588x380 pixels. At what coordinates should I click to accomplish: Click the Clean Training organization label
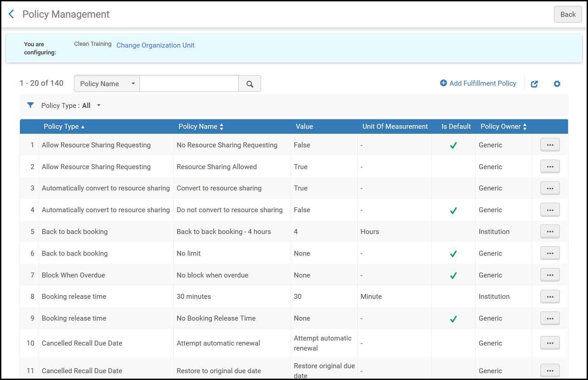pos(92,44)
